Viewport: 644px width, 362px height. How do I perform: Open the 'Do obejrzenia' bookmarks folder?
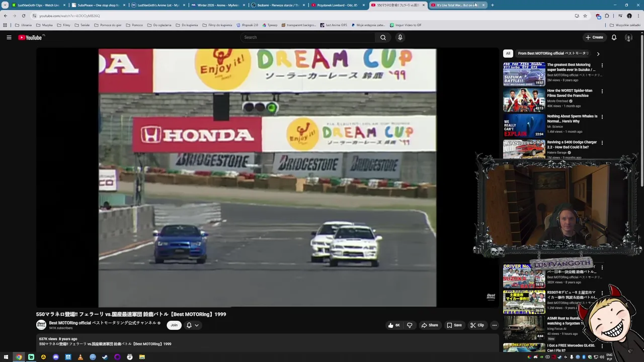click(x=159, y=25)
